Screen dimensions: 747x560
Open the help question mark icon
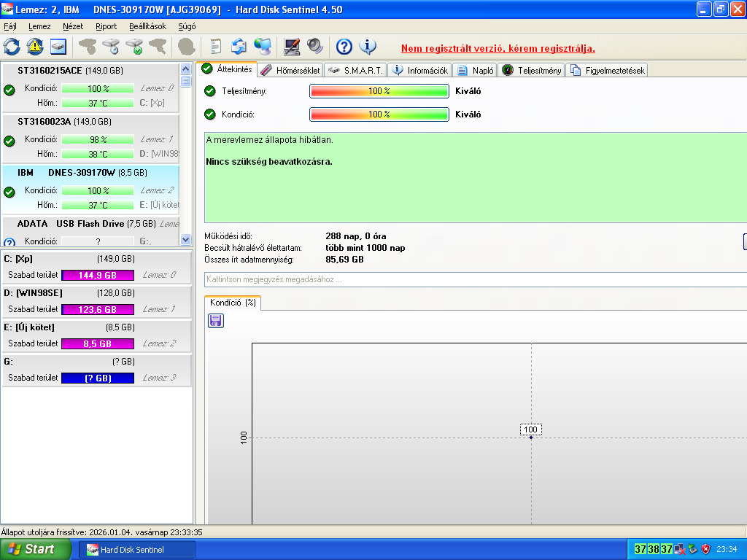tap(344, 47)
